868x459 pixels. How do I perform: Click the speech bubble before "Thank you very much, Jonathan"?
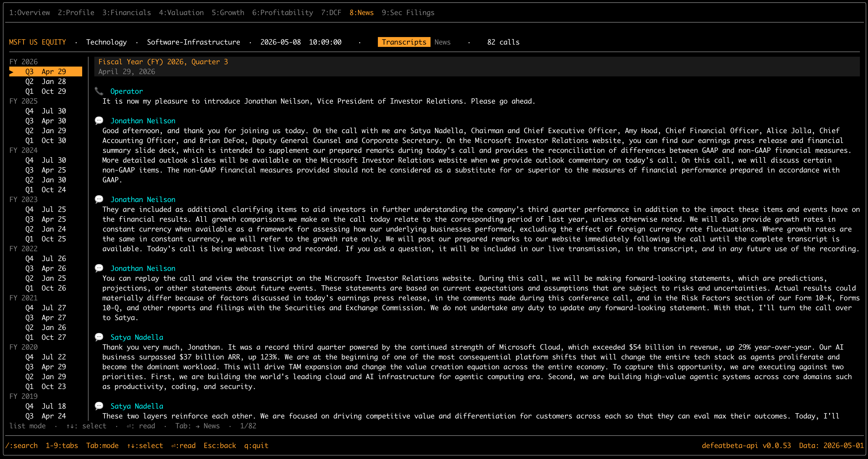(99, 337)
